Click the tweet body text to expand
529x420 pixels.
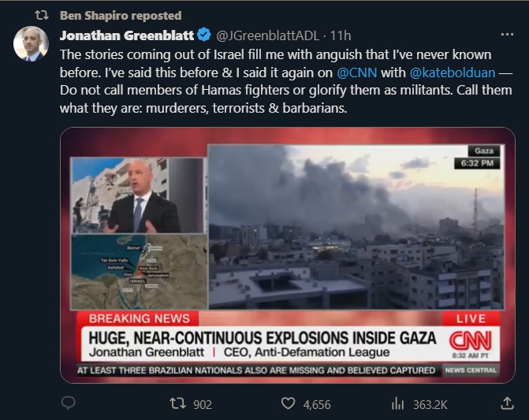(286, 81)
